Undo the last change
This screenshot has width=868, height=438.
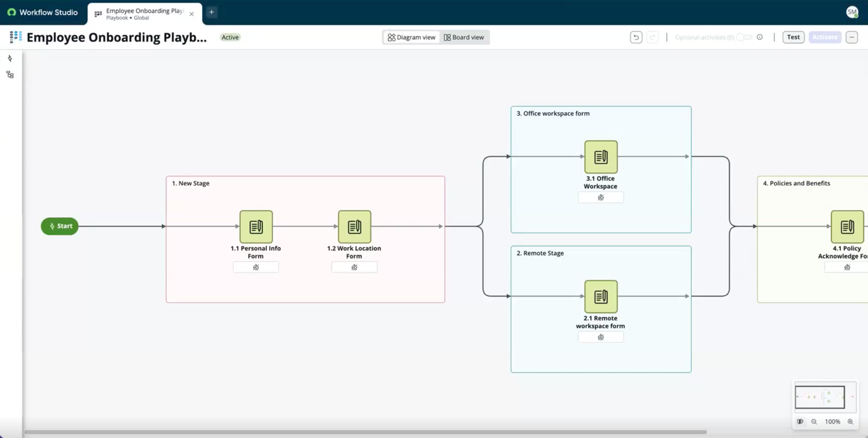tap(636, 37)
